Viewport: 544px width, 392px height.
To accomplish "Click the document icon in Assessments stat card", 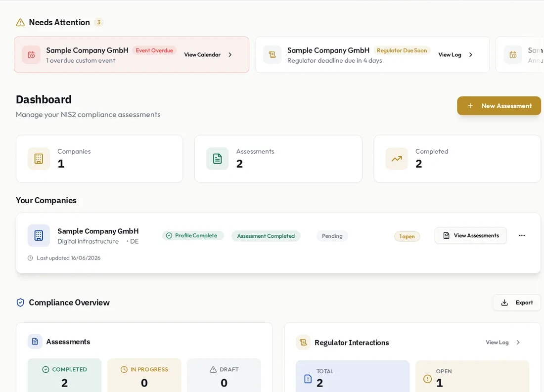I will pos(218,159).
